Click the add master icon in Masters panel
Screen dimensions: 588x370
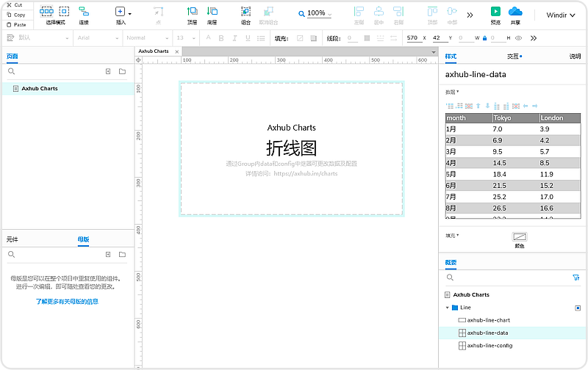(x=108, y=254)
